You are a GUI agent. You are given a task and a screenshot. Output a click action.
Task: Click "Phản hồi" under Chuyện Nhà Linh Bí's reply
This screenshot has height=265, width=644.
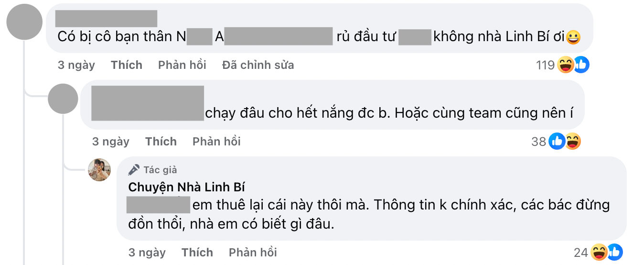click(x=253, y=253)
